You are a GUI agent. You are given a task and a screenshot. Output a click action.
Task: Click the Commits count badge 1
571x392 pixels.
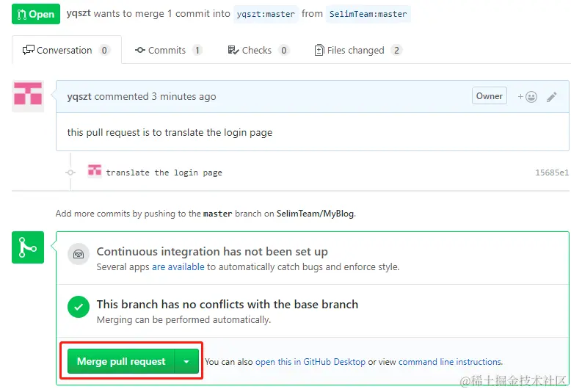pyautogui.click(x=197, y=50)
